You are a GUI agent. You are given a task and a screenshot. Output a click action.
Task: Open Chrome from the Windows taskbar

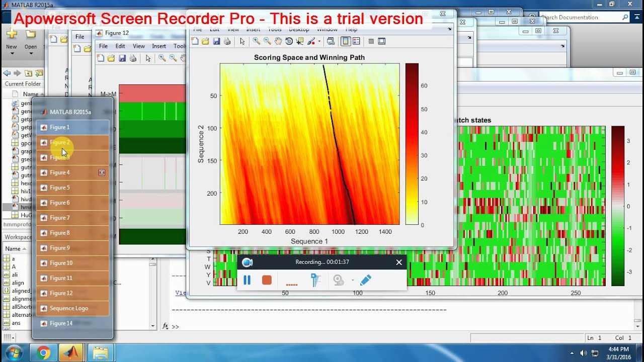[x=43, y=353]
